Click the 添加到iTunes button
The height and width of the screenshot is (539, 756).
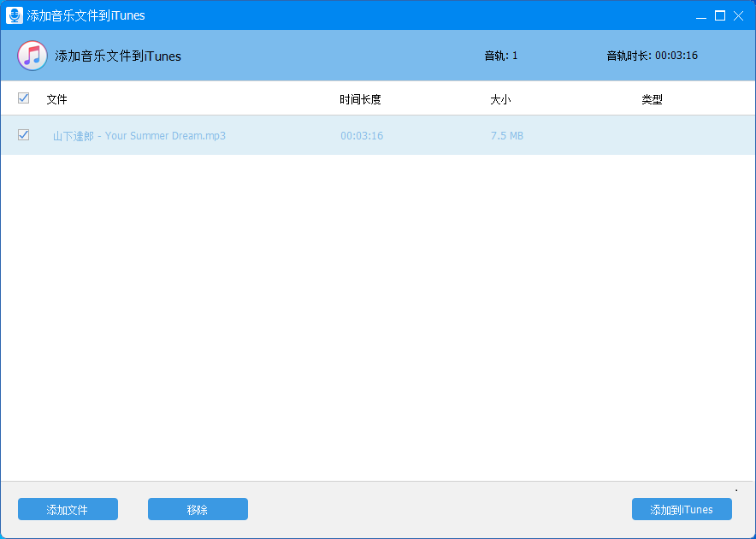682,509
